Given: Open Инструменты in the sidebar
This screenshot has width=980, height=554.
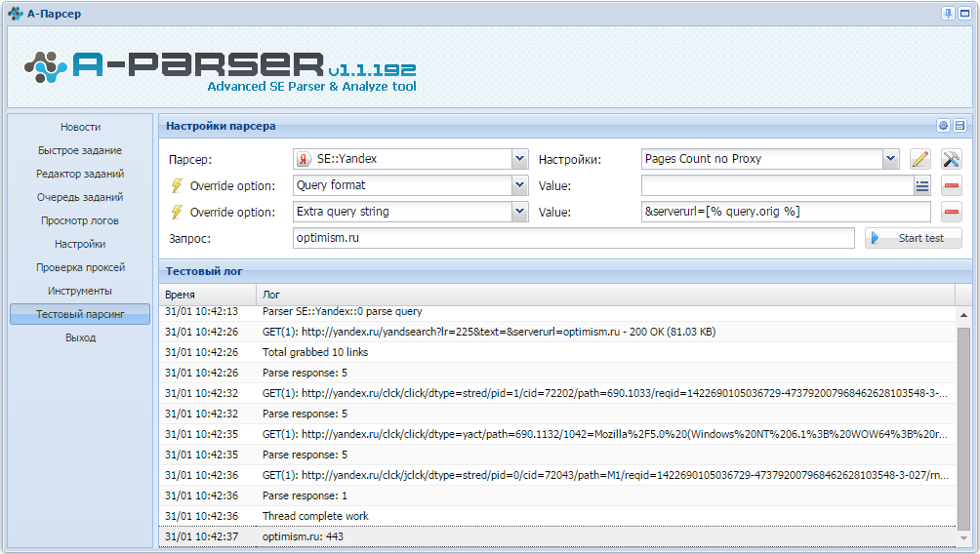Looking at the screenshot, I should pyautogui.click(x=80, y=291).
